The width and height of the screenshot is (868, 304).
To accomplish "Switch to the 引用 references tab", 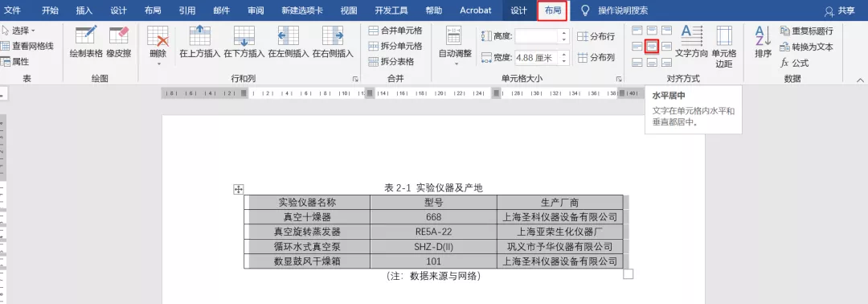I will 187,10.
